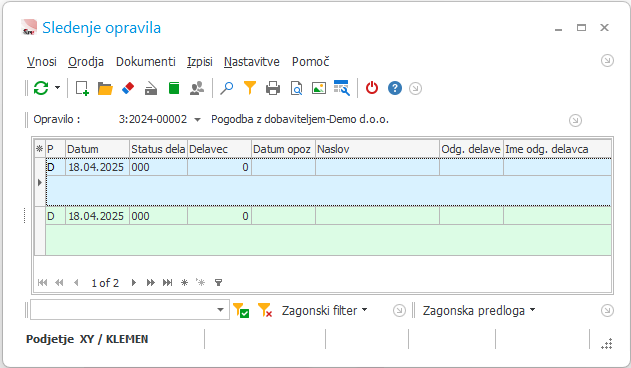Go to previous record navigator arrow

point(76,283)
